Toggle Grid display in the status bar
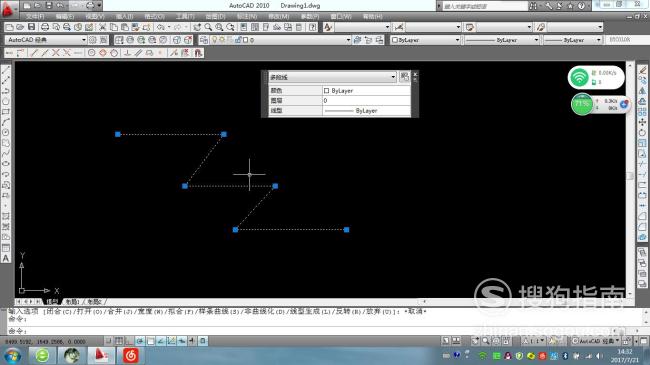 coord(119,341)
